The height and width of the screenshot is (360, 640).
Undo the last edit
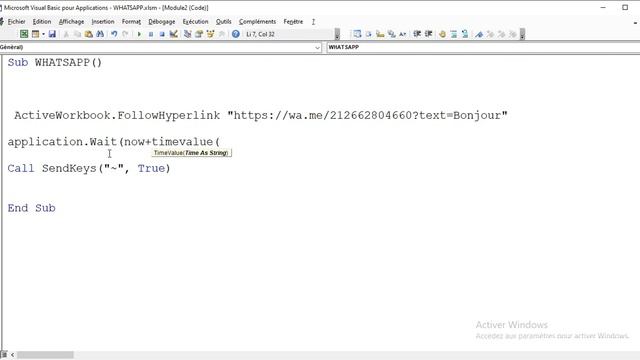pyautogui.click(x=114, y=34)
